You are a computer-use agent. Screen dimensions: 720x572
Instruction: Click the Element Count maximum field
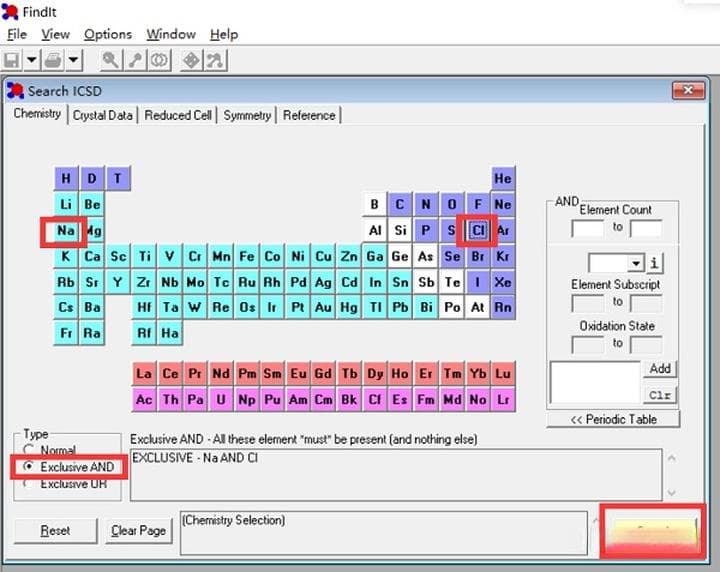(x=646, y=228)
